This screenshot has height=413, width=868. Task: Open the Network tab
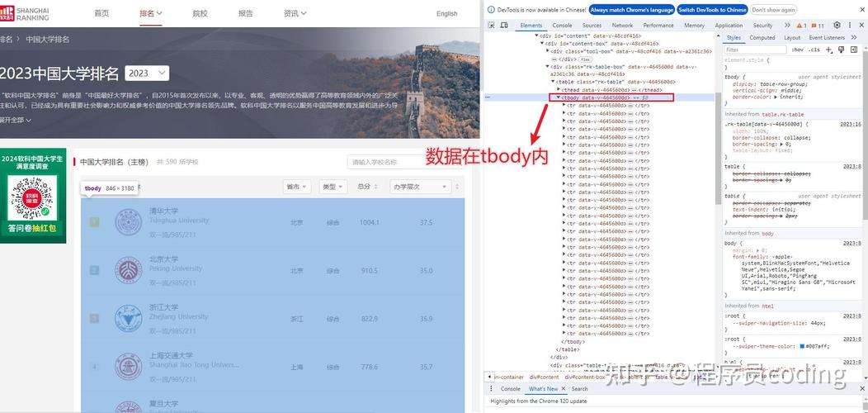coord(622,26)
